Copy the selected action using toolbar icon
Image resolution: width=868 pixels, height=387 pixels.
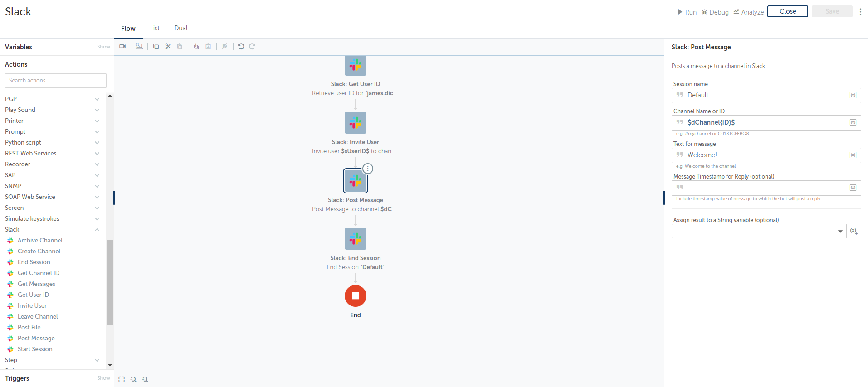click(156, 46)
